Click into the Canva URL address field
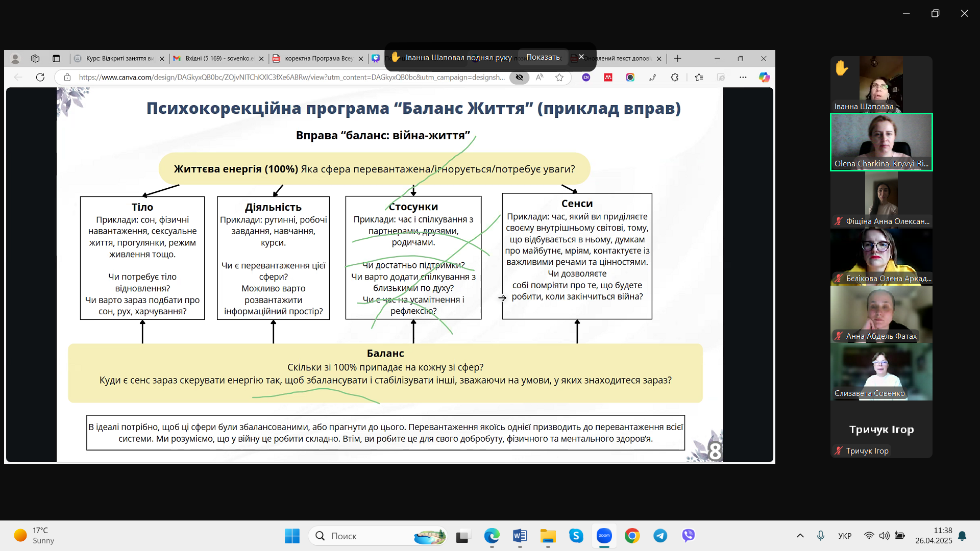This screenshot has height=551, width=980. [x=291, y=77]
